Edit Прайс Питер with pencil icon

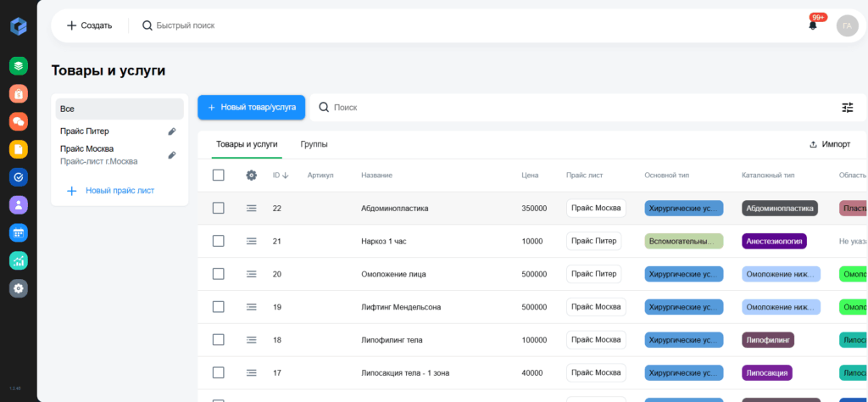point(171,131)
